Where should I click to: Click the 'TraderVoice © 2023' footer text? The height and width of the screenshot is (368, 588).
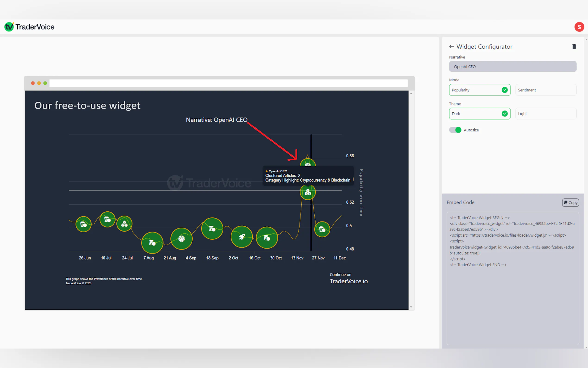[78, 283]
